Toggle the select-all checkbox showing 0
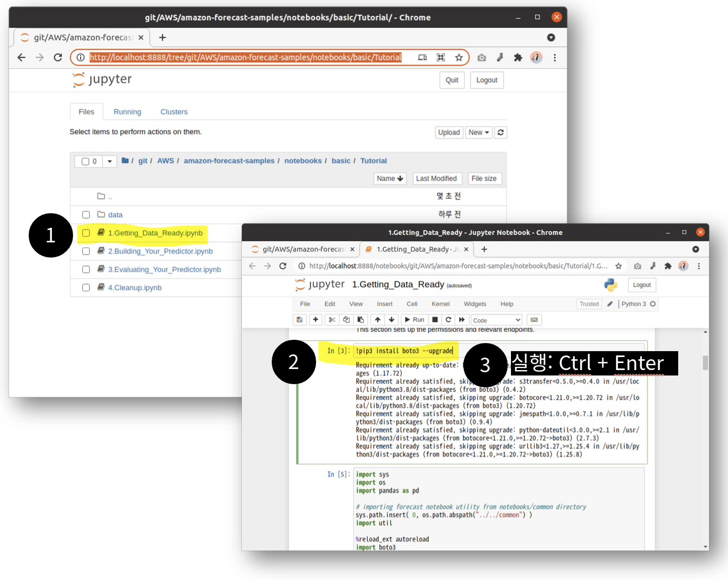Viewport: 728px width, 580px height. coord(86,161)
